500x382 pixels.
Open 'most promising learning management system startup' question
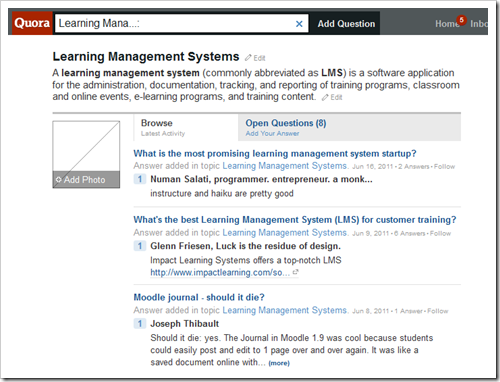pos(275,154)
